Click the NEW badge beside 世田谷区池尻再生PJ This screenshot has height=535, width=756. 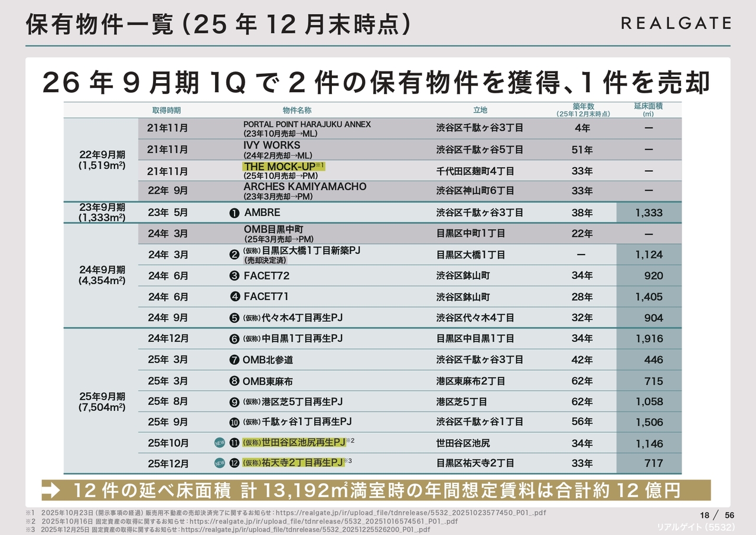click(220, 443)
